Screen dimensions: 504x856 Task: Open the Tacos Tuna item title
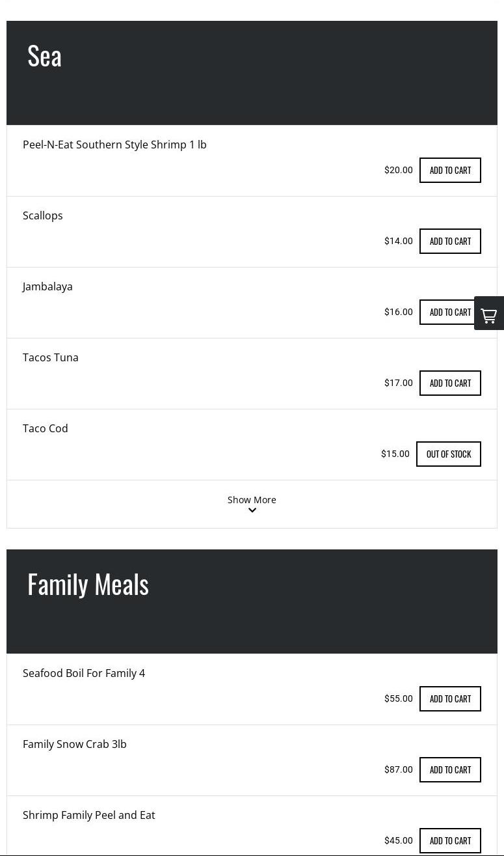point(51,357)
